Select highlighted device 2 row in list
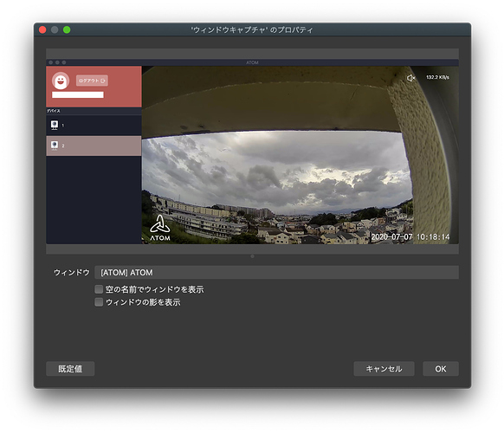 (94, 145)
